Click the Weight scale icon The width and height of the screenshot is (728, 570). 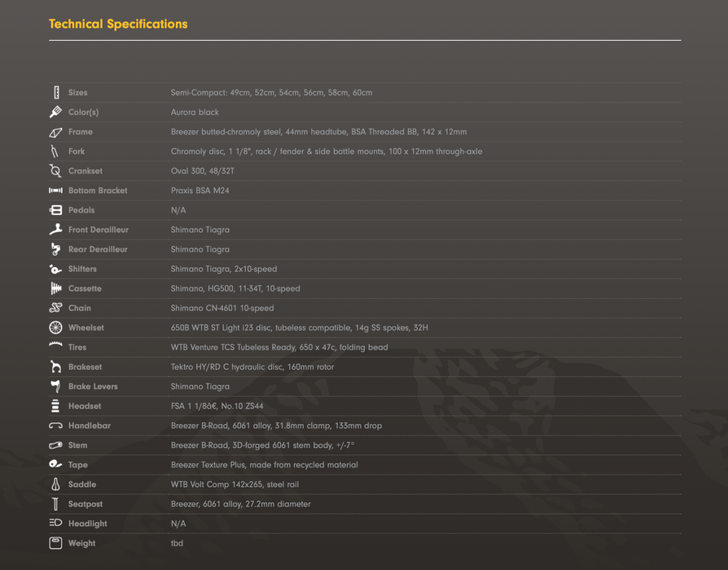pos(55,543)
